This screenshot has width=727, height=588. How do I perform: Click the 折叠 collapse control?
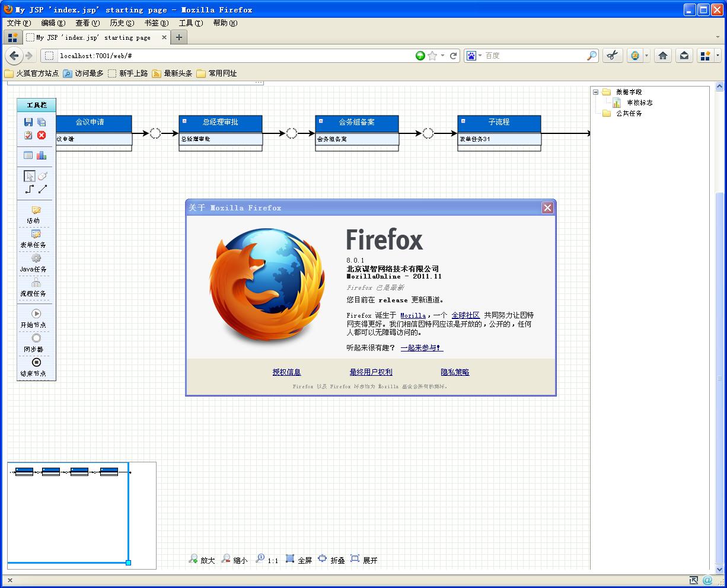(x=331, y=559)
